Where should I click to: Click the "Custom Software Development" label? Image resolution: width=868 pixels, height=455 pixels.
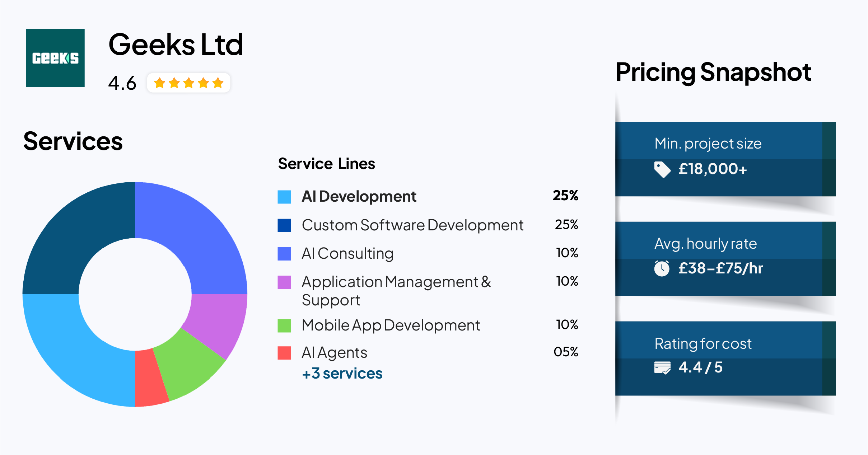(x=413, y=225)
